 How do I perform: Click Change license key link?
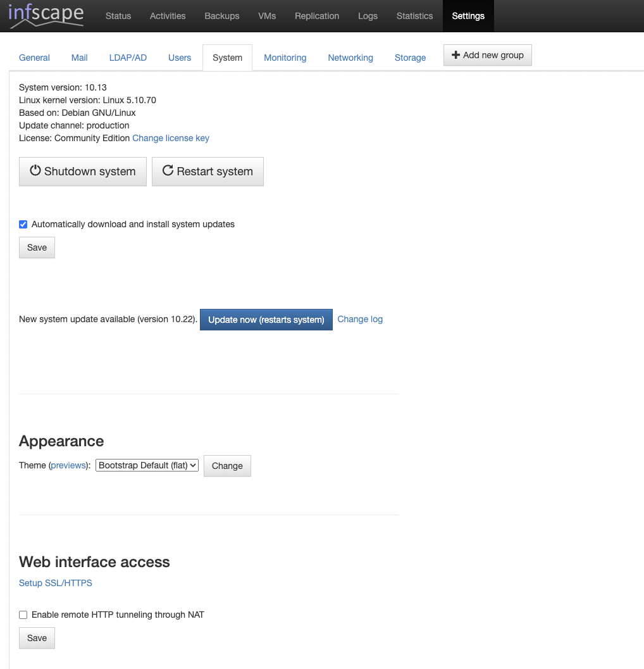170,138
